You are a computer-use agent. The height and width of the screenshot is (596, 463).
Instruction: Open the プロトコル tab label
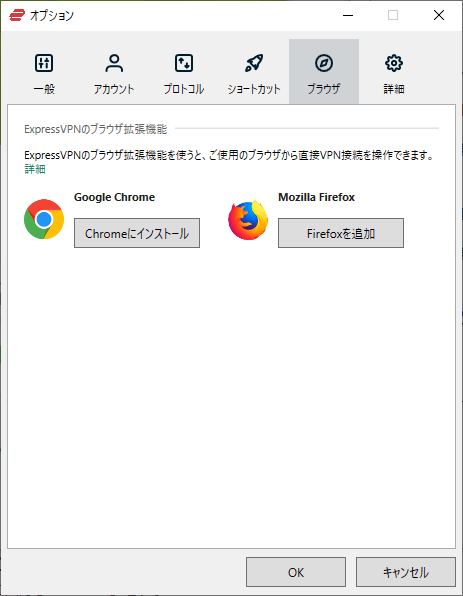click(184, 89)
